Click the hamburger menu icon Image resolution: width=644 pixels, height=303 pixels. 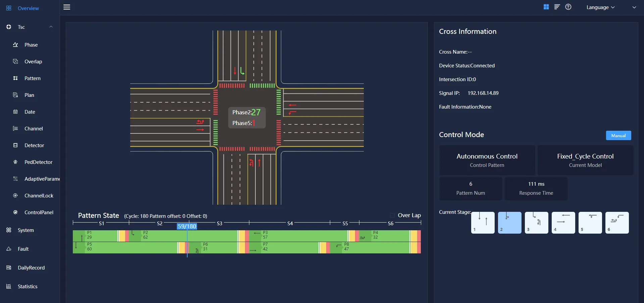pos(67,7)
